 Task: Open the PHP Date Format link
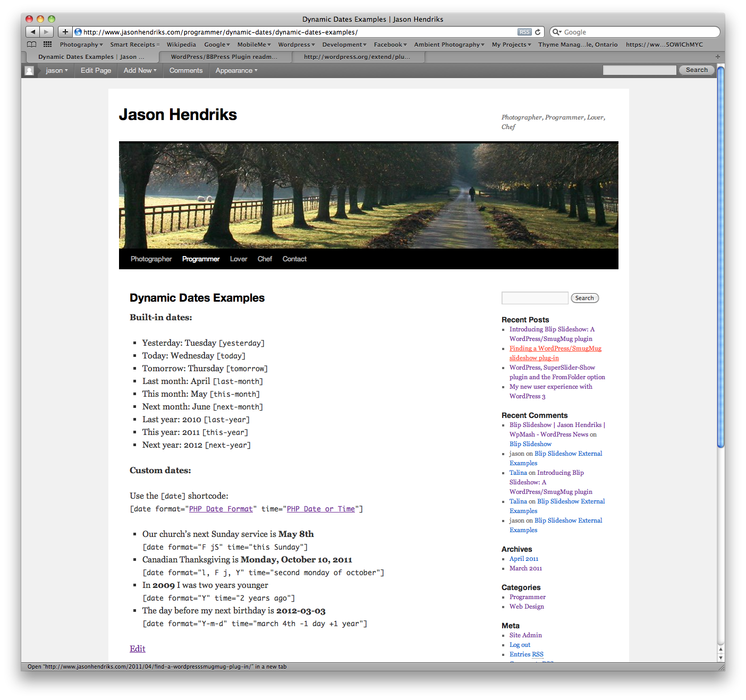221,509
